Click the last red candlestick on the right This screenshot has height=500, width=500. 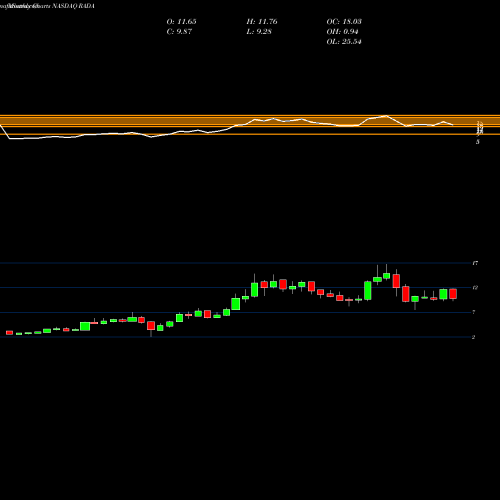[x=453, y=294]
